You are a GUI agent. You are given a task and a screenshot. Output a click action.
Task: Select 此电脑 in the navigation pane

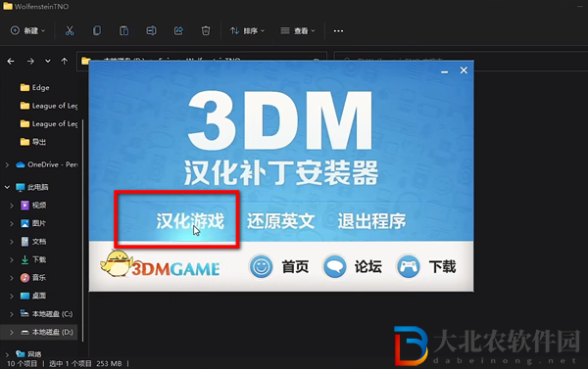pos(32,187)
